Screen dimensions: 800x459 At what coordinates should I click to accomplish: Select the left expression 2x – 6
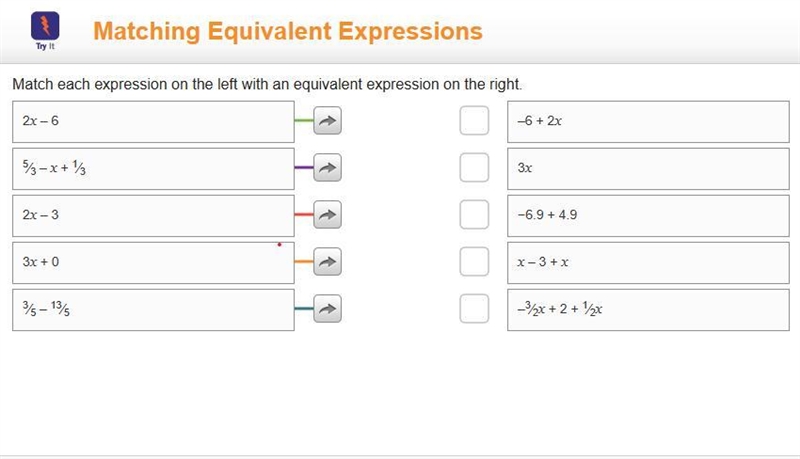(153, 122)
